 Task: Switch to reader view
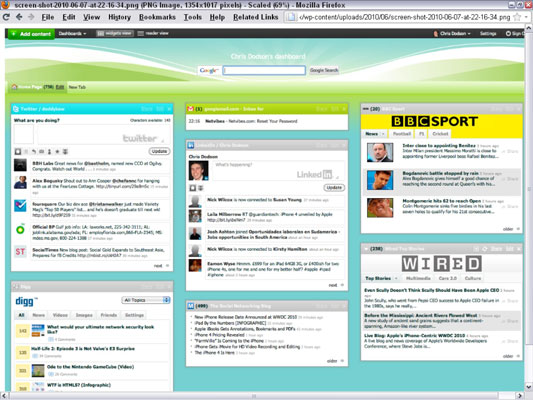click(x=153, y=33)
